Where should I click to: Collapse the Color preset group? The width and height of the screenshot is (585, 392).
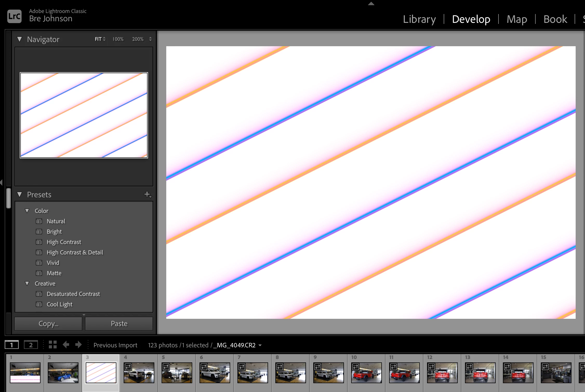click(27, 211)
